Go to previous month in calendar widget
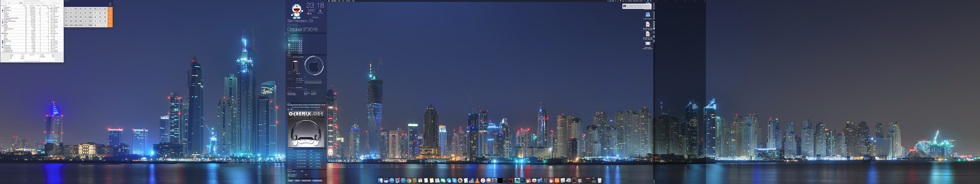 coord(288,38)
